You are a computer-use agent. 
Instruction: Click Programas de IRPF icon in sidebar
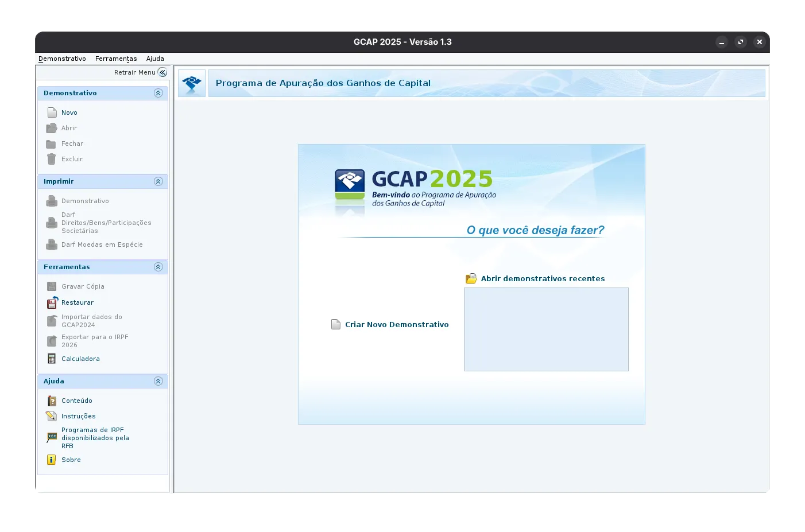(x=52, y=437)
